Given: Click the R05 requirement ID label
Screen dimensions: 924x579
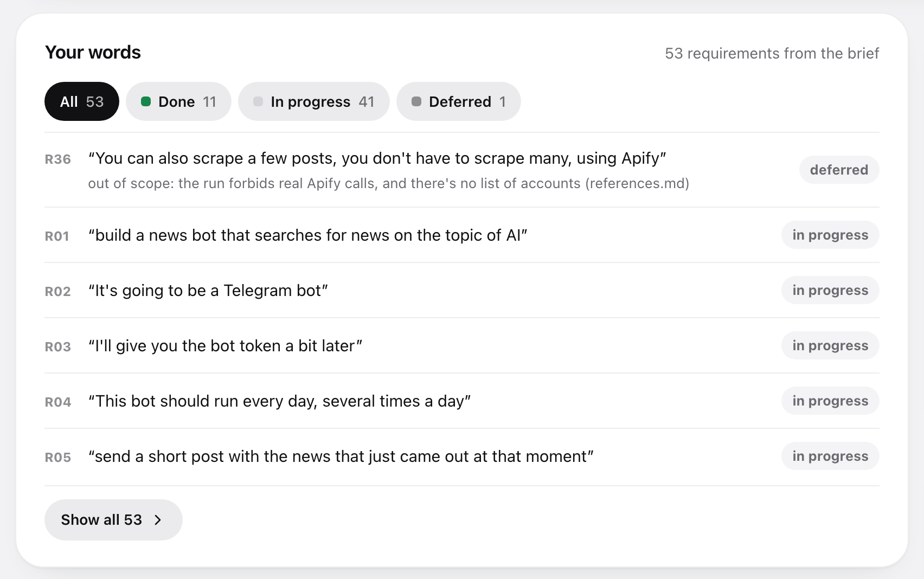Looking at the screenshot, I should pos(58,458).
